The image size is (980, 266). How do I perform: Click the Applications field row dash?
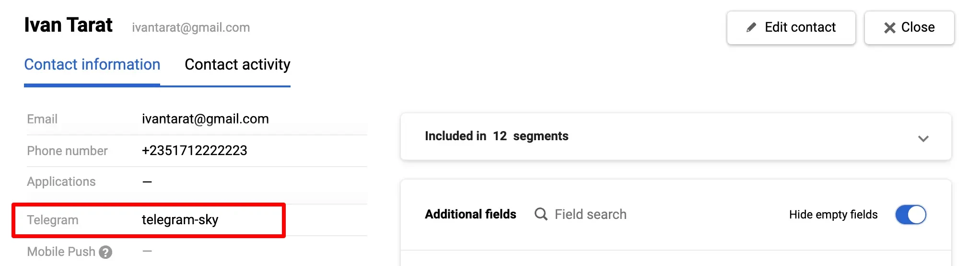pos(147,182)
